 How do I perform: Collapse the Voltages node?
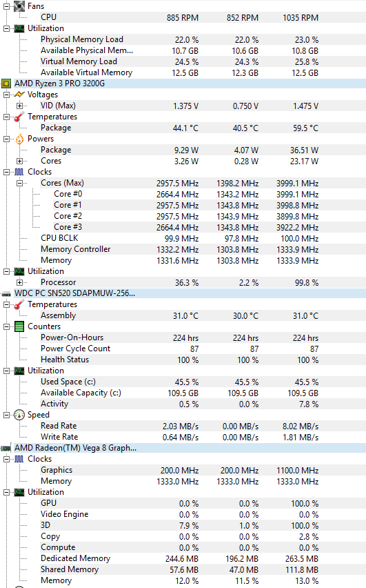click(6, 95)
